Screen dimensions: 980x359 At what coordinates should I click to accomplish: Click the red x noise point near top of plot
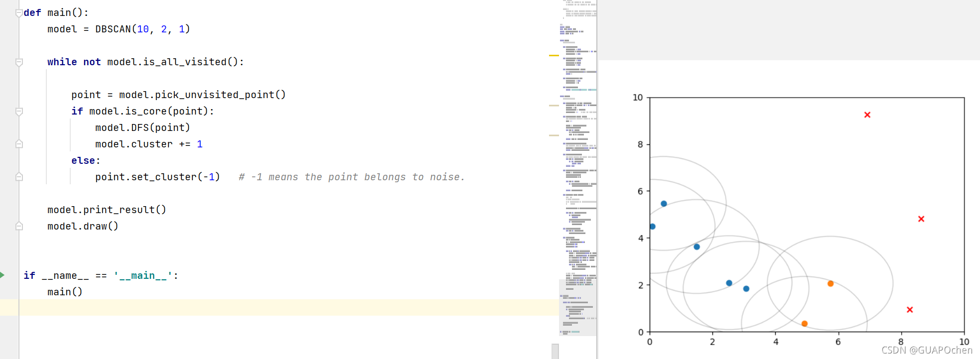click(867, 115)
